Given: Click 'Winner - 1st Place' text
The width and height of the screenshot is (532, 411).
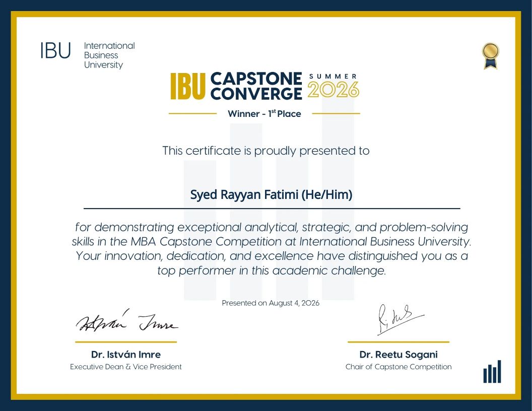Looking at the screenshot, I should point(264,113).
